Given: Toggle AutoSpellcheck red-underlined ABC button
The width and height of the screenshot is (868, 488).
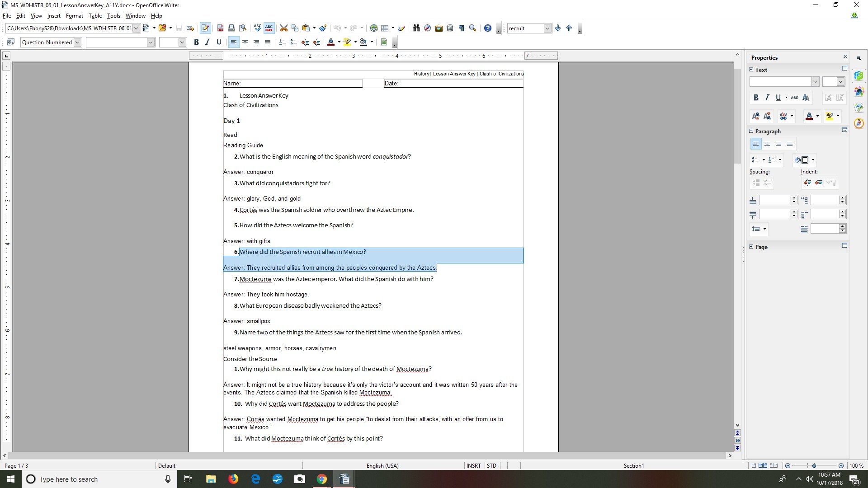Looking at the screenshot, I should click(269, 28).
